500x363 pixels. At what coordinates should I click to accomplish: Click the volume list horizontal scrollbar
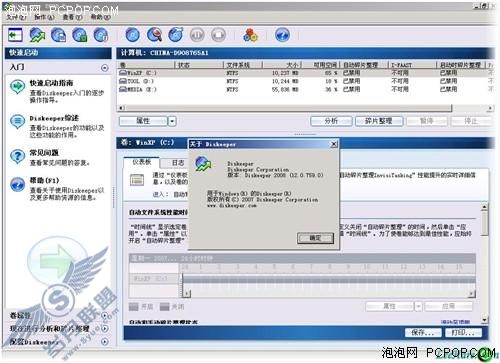click(289, 108)
